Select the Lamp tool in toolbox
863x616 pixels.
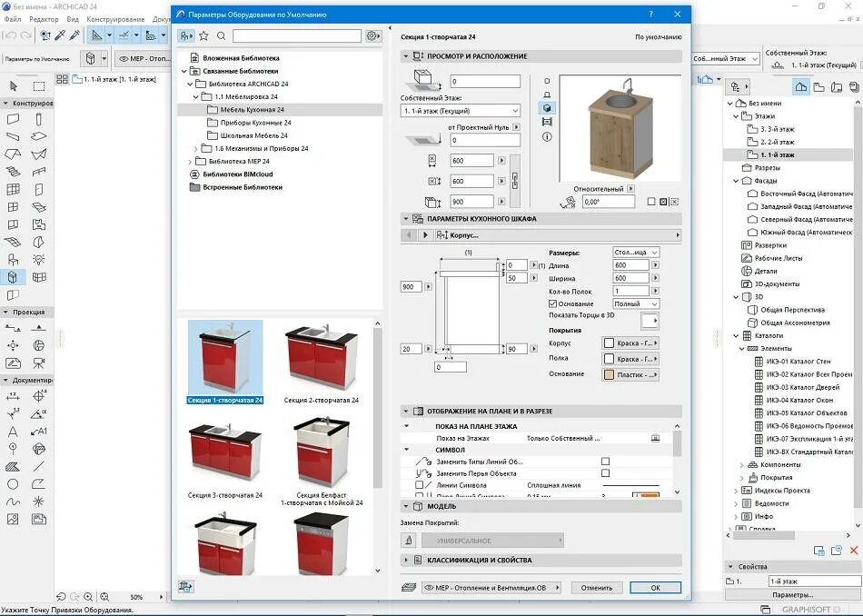click(x=38, y=259)
